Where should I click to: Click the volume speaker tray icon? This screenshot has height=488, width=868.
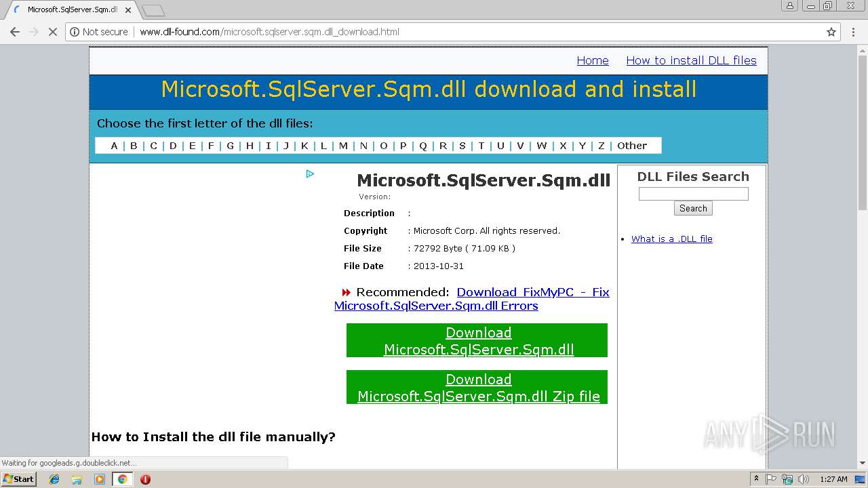pos(803,479)
